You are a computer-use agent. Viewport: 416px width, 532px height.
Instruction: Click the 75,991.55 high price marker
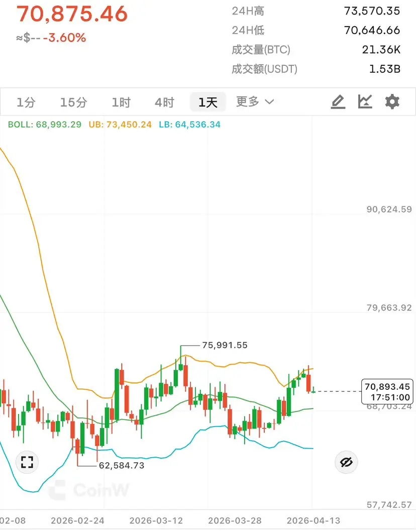click(225, 346)
